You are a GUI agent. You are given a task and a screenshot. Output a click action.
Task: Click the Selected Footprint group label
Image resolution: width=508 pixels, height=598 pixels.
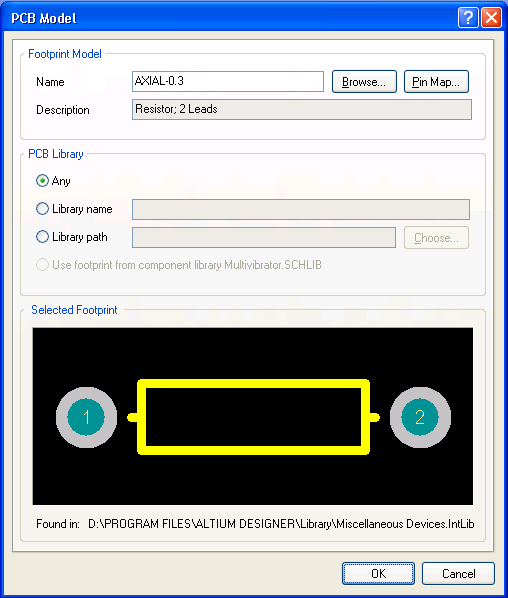(x=74, y=310)
